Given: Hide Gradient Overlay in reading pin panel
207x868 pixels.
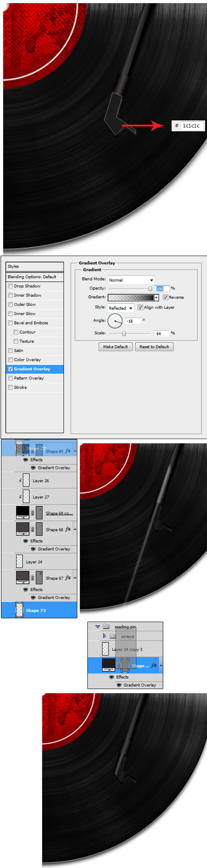Looking at the screenshot, I should point(119,685).
